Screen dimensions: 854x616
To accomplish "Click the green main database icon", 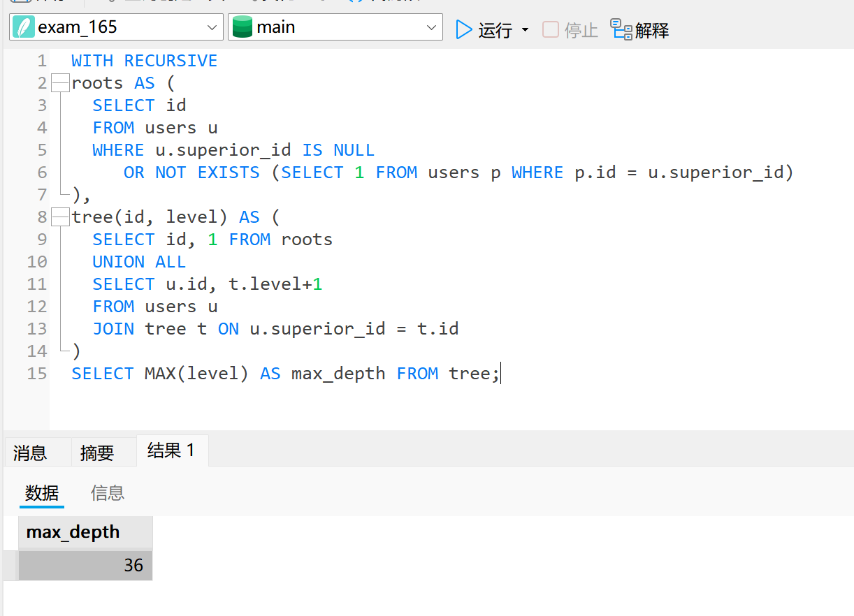I will (243, 27).
